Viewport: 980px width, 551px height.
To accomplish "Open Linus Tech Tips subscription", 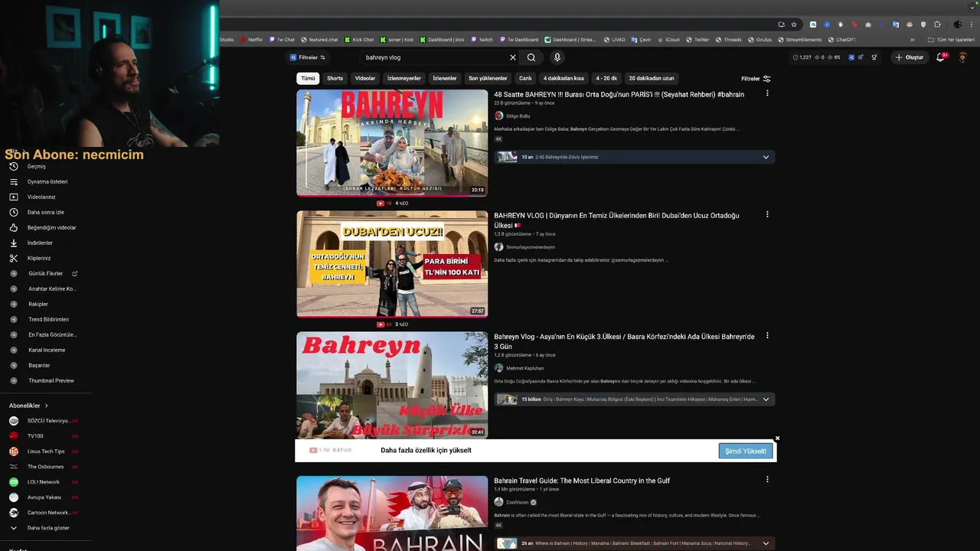I will tap(46, 451).
